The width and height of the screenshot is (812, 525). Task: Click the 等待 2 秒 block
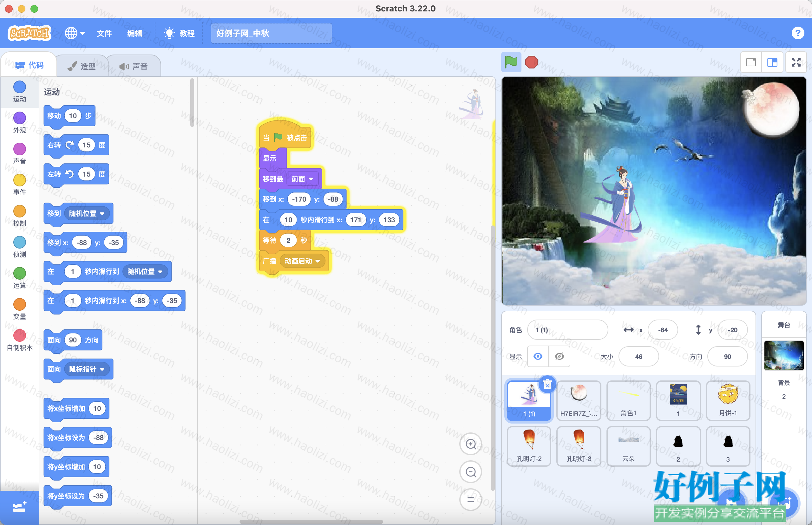[285, 240]
